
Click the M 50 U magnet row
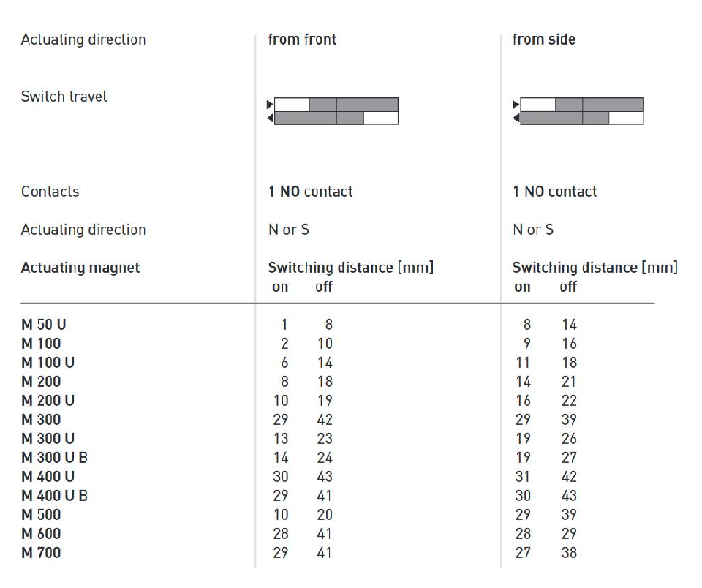coord(43,325)
